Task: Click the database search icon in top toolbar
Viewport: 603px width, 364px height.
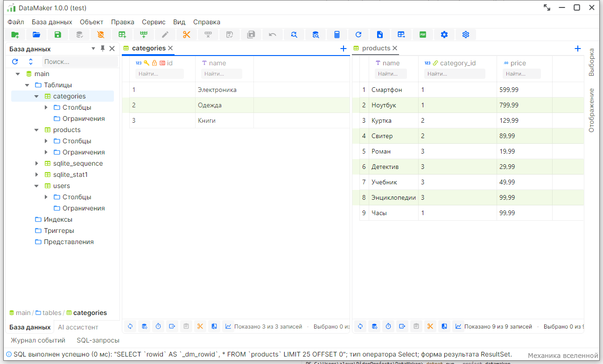Action: 316,35
